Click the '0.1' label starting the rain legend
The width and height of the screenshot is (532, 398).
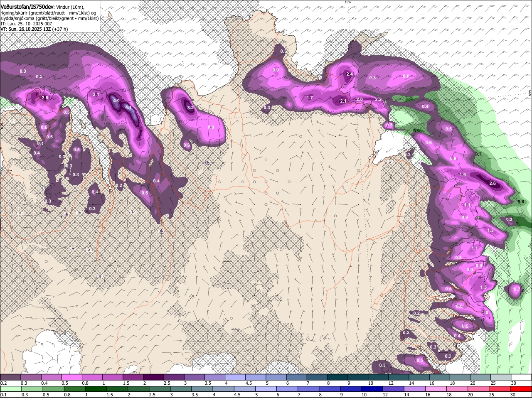(x=3, y=395)
